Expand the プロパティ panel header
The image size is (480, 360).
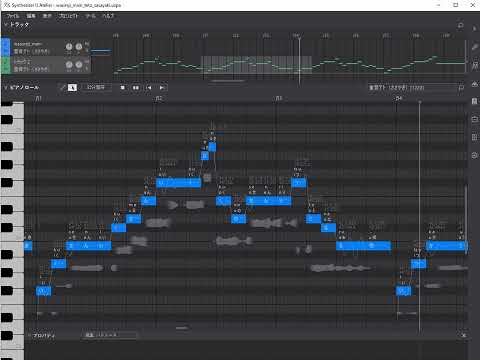point(43,336)
